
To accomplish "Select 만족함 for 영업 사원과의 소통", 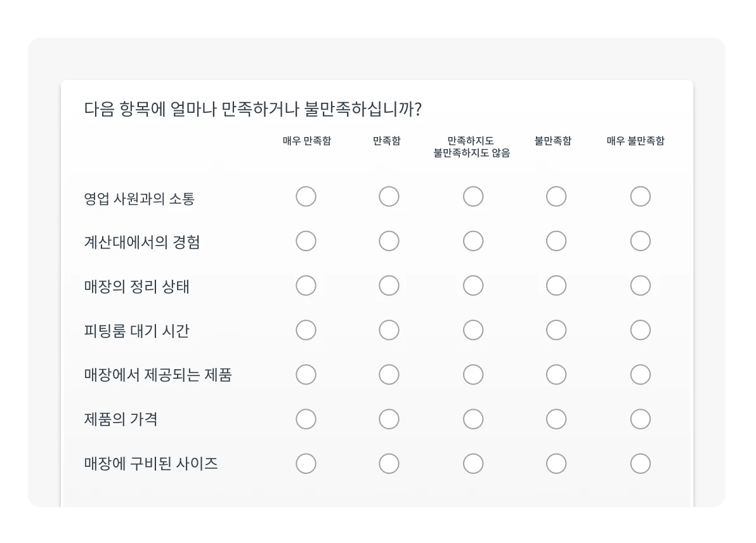I will tap(389, 197).
